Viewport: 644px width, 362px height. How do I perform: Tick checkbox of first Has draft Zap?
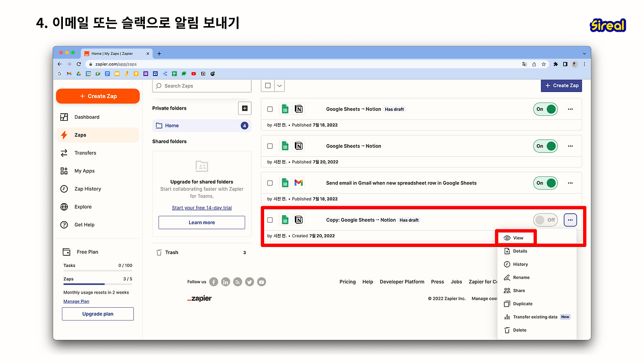[270, 109]
